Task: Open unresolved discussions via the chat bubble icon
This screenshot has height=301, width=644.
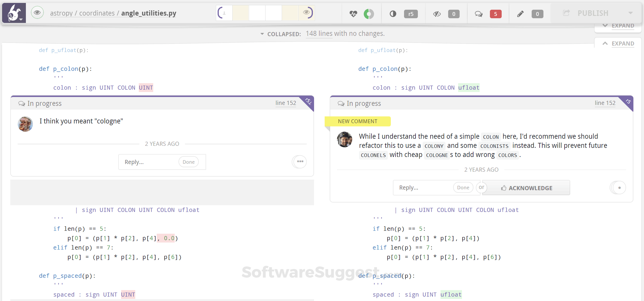Action: (478, 14)
